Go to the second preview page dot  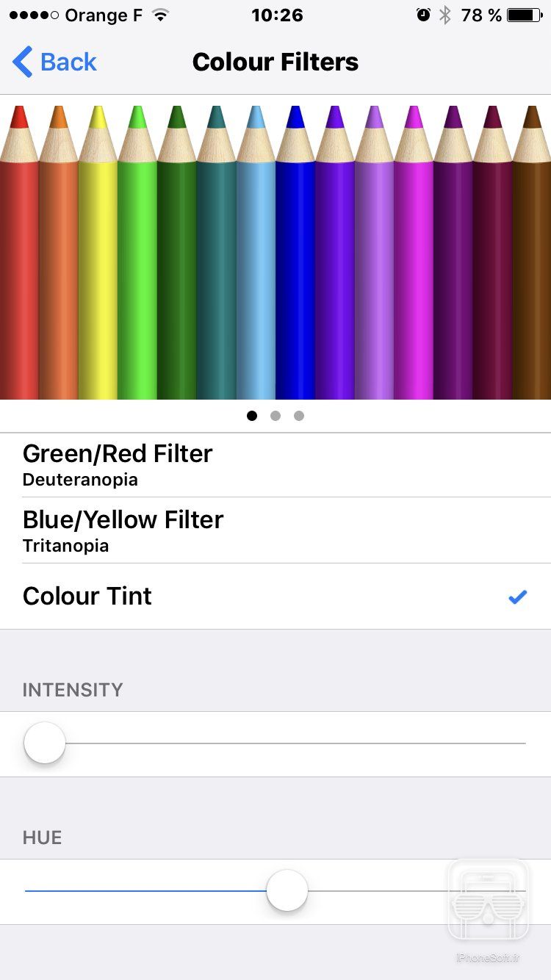tap(275, 416)
